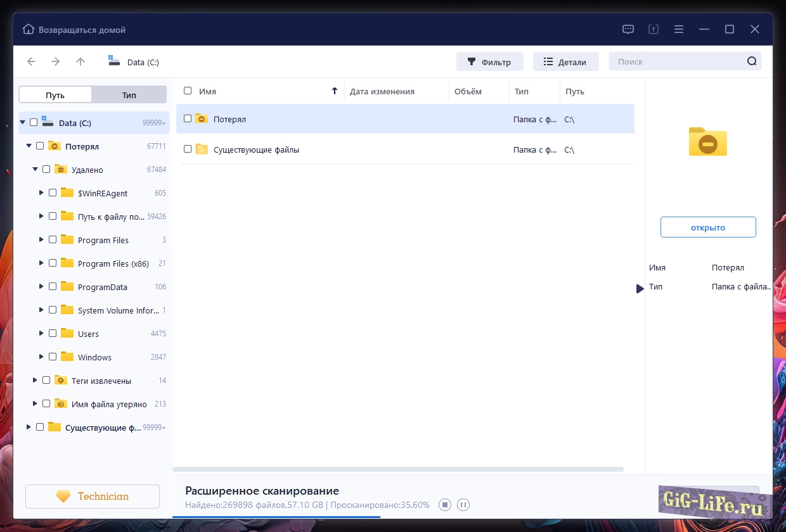The image size is (786, 532).
Task: Click the search magnifier icon
Action: 752,61
